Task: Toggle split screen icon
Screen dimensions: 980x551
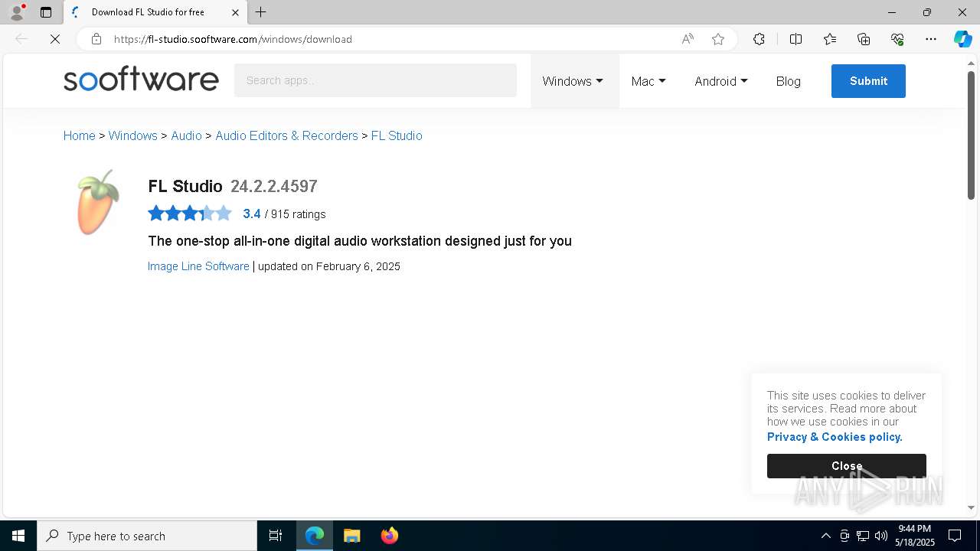Action: (795, 39)
